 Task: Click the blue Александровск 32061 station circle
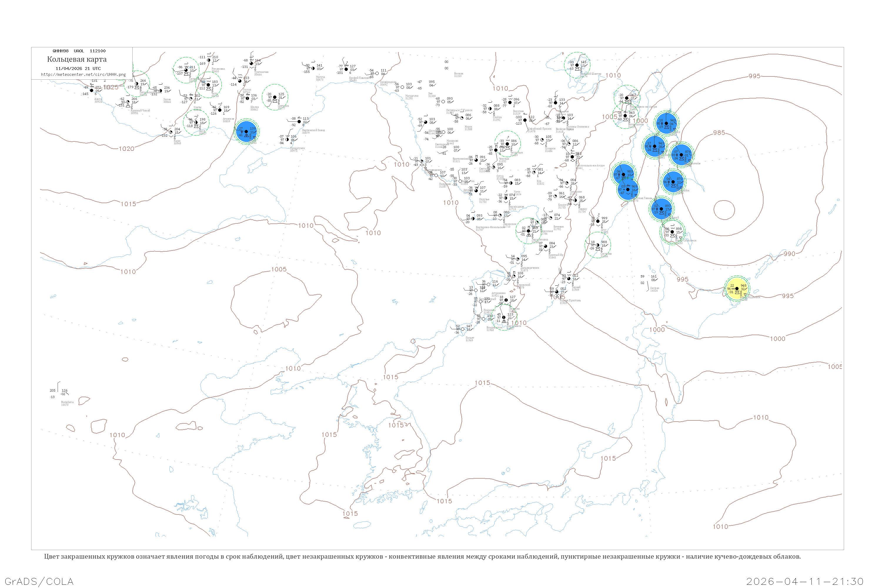coord(655,146)
